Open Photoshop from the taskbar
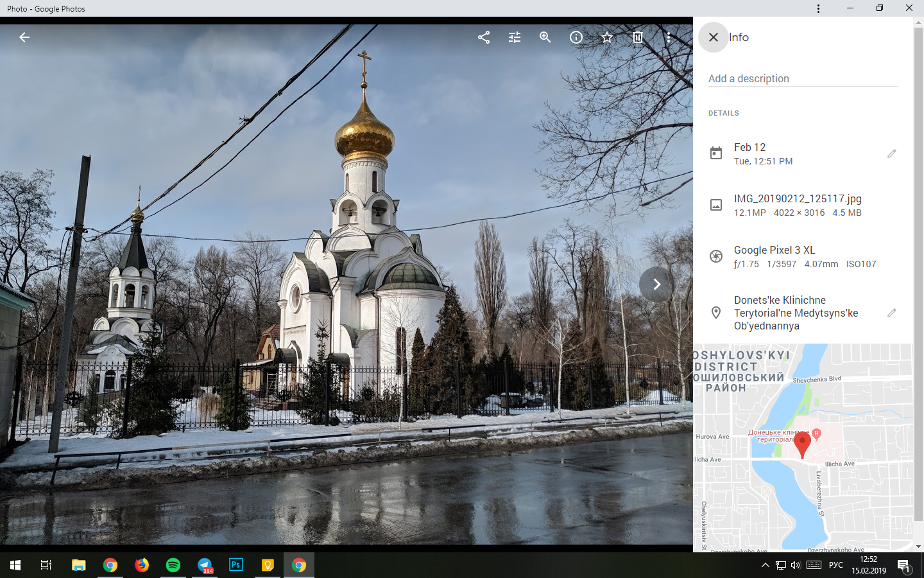This screenshot has width=924, height=578. (235, 565)
